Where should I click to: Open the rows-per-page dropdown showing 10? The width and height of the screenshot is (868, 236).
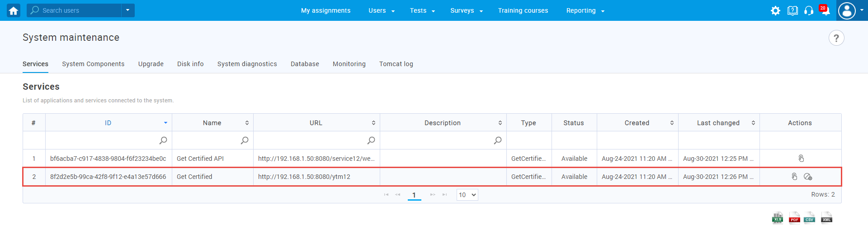(x=467, y=195)
